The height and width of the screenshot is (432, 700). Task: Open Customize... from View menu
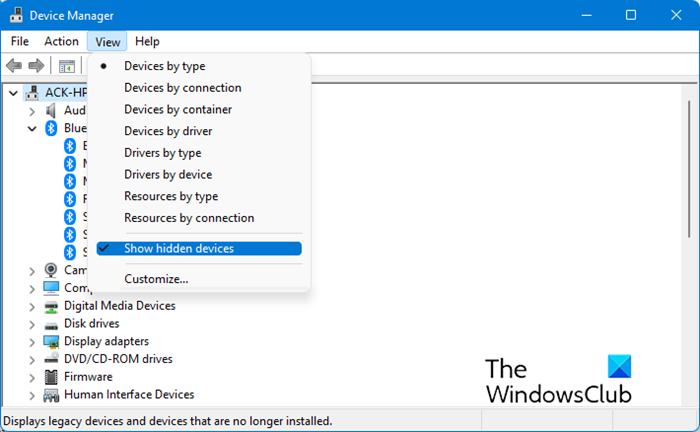coord(156,279)
